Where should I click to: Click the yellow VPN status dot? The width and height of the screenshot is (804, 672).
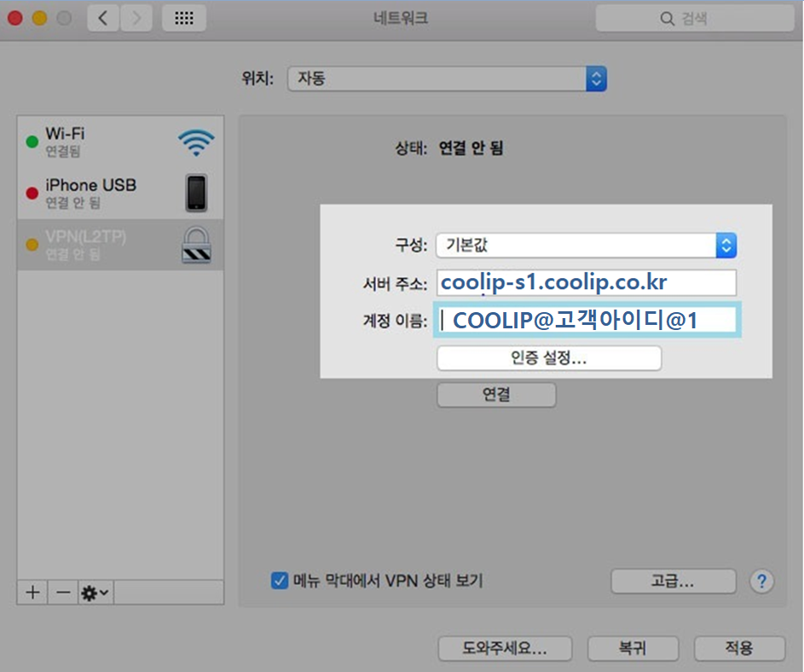pyautogui.click(x=32, y=245)
